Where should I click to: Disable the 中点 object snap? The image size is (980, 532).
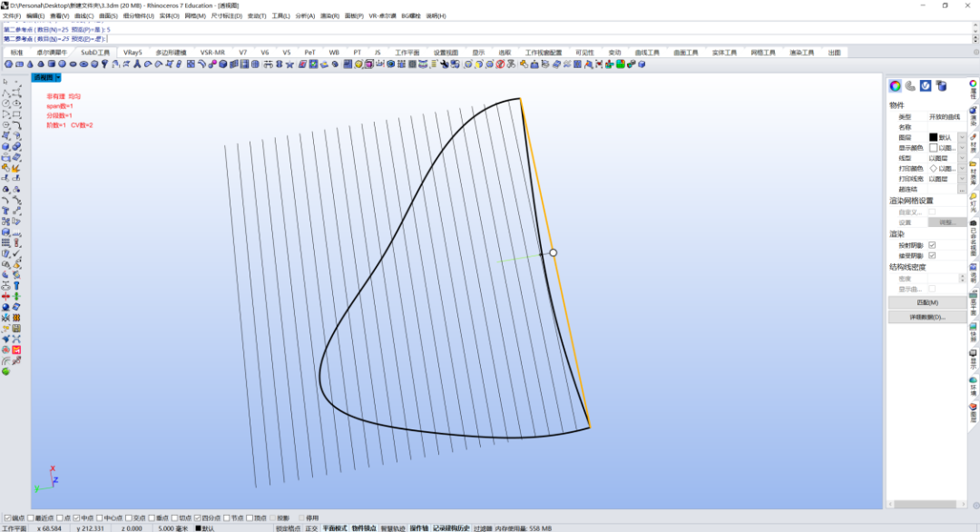pyautogui.click(x=76, y=518)
